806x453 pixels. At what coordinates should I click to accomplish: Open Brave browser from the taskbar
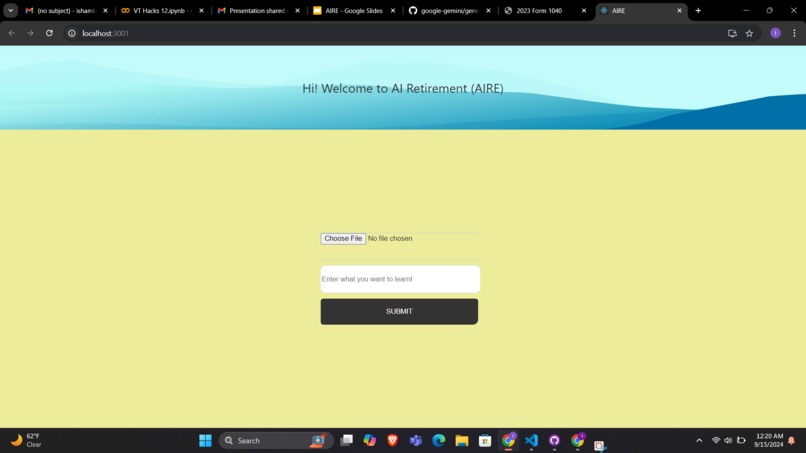coord(393,441)
